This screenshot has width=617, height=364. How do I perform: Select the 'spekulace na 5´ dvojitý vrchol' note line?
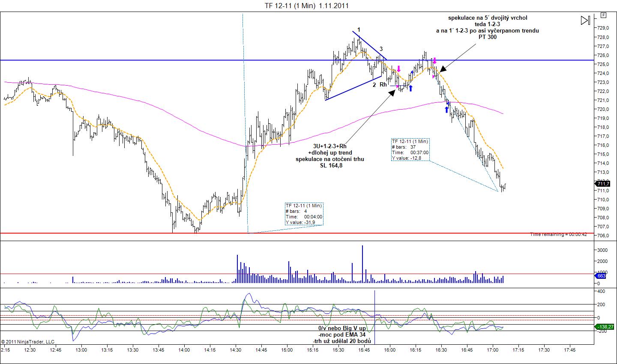[488, 18]
